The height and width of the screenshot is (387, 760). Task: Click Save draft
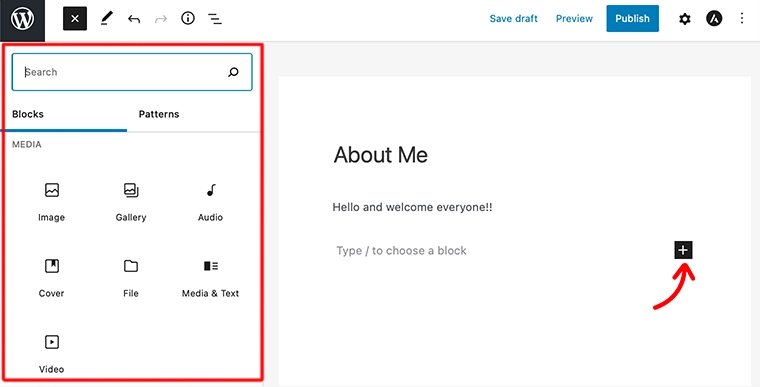[513, 19]
